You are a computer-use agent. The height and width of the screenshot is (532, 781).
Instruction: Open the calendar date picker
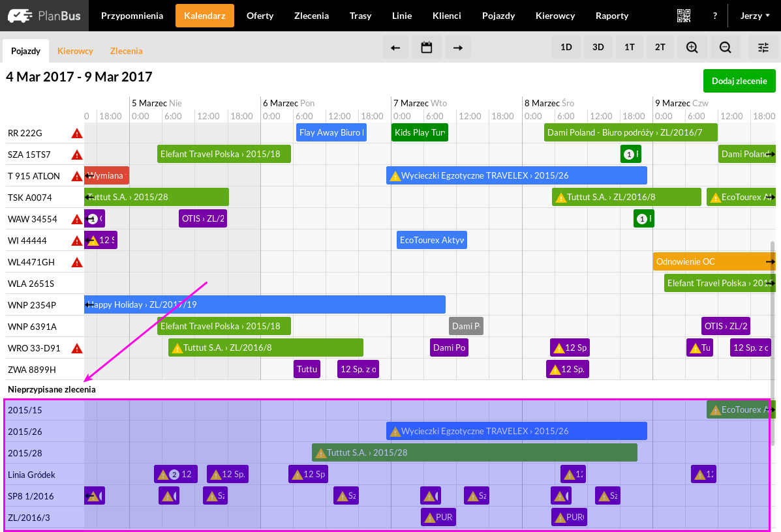426,48
